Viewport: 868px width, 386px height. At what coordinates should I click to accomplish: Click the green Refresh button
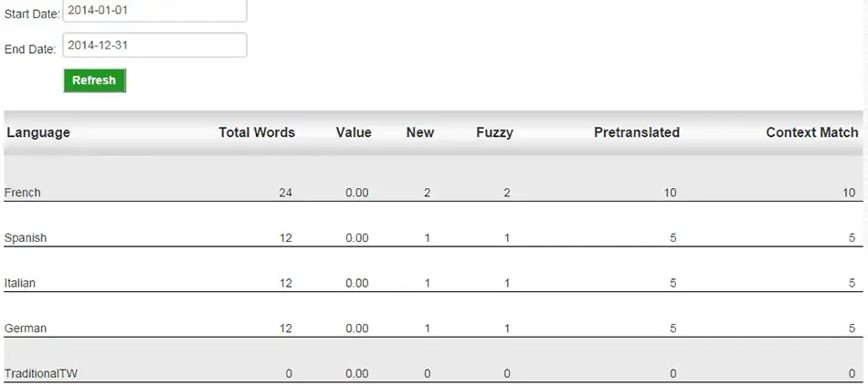(95, 80)
